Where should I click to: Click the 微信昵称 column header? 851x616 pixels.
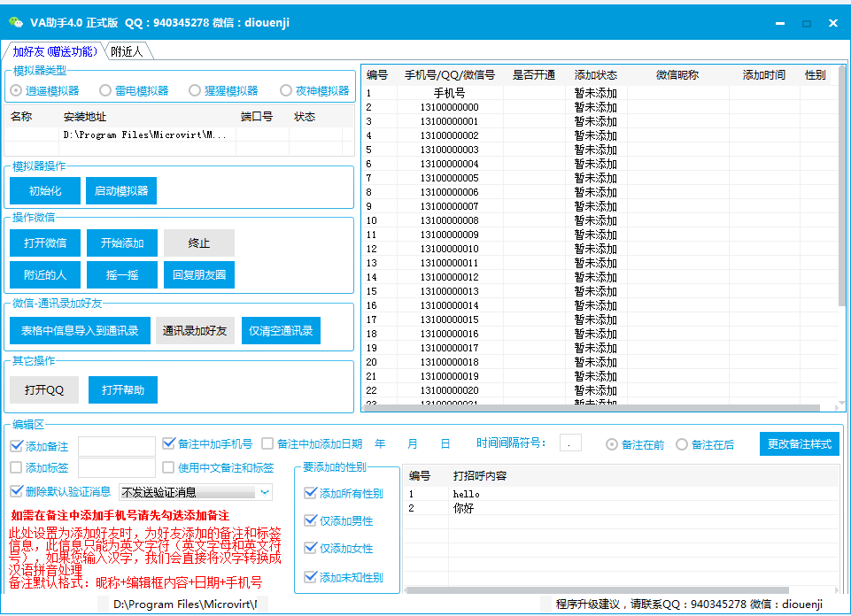tap(677, 75)
